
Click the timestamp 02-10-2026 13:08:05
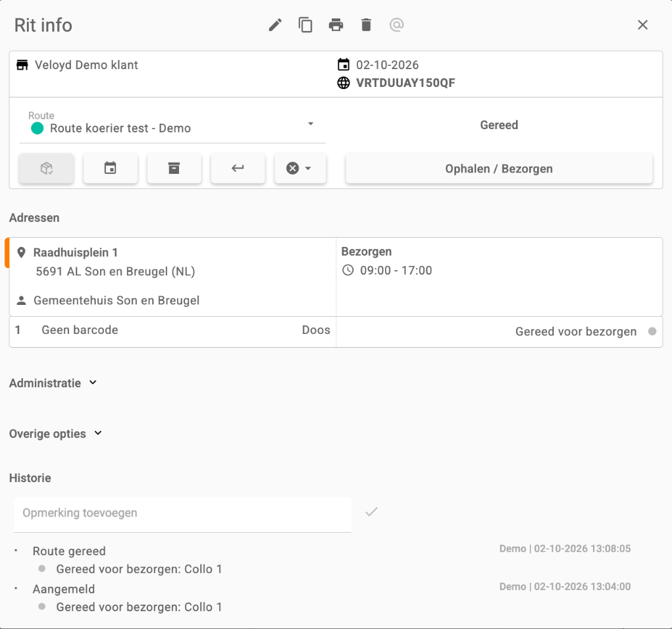(582, 549)
